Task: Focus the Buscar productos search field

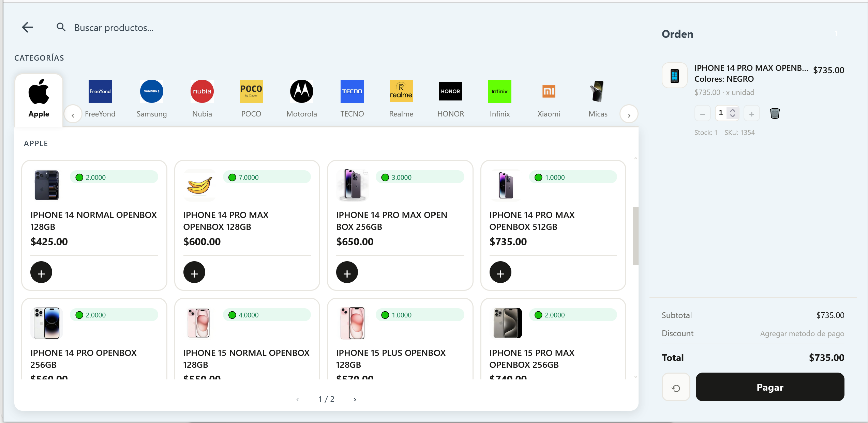Action: click(114, 28)
